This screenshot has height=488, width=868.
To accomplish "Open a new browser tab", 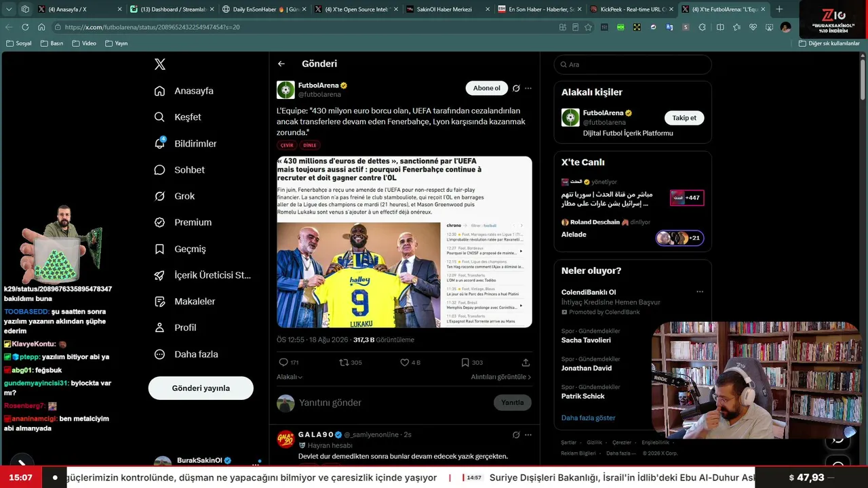I will 779,9.
